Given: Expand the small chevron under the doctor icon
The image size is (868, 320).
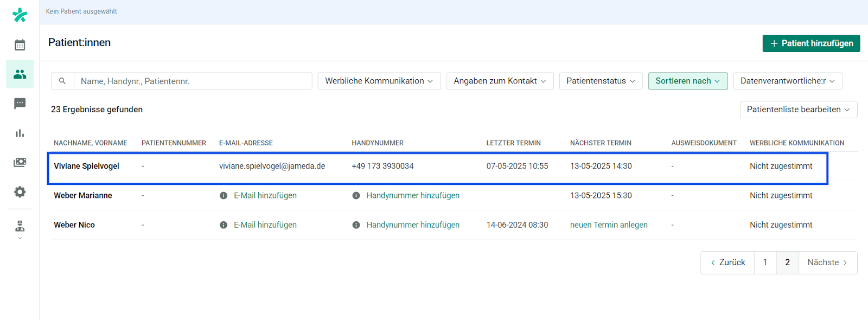Looking at the screenshot, I should pyautogui.click(x=20, y=238).
